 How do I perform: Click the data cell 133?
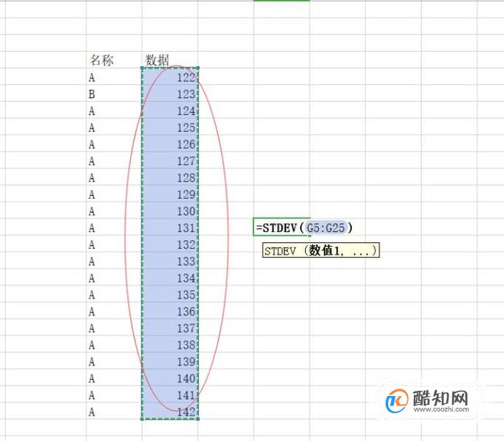170,261
